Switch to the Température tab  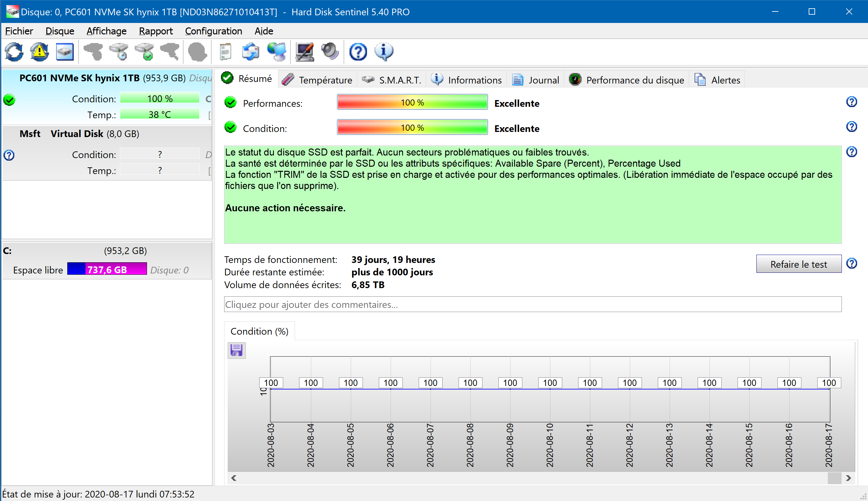[317, 80]
